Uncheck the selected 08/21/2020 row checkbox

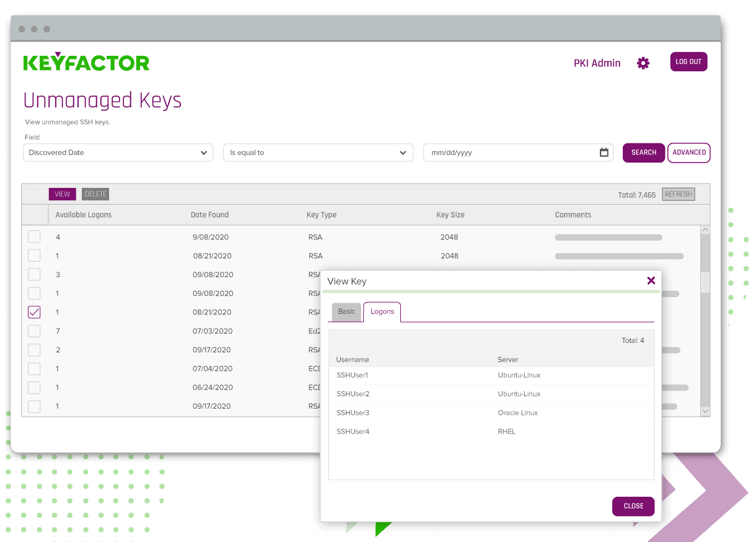coord(34,312)
